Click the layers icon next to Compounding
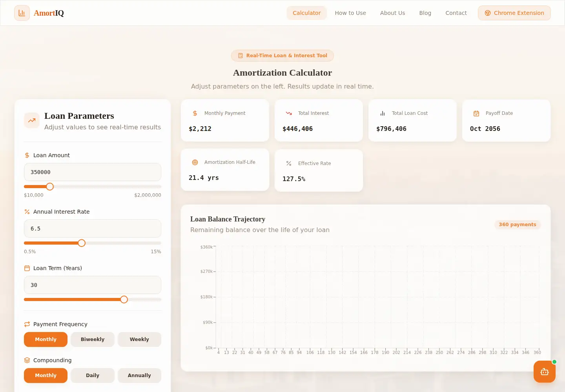 point(27,360)
